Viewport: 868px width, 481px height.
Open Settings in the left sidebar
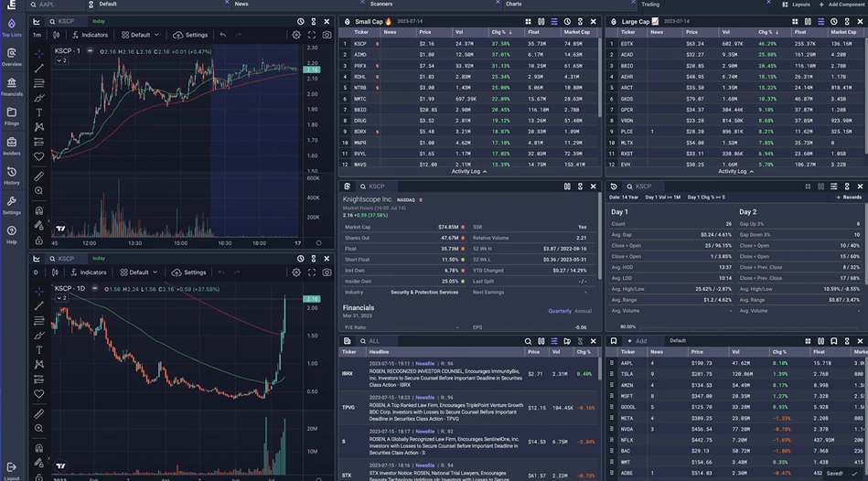pos(12,206)
